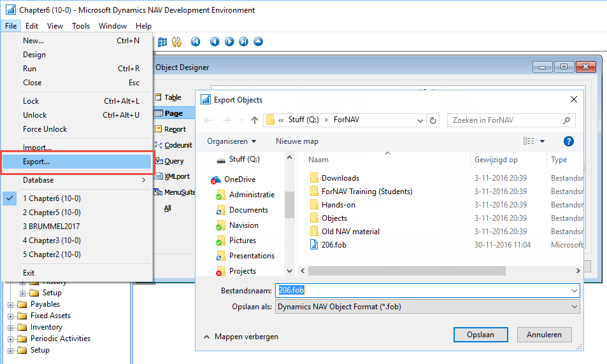This screenshot has height=364, width=607.
Task: Click the back arrow in Export Objects dialog
Action: [x=208, y=120]
